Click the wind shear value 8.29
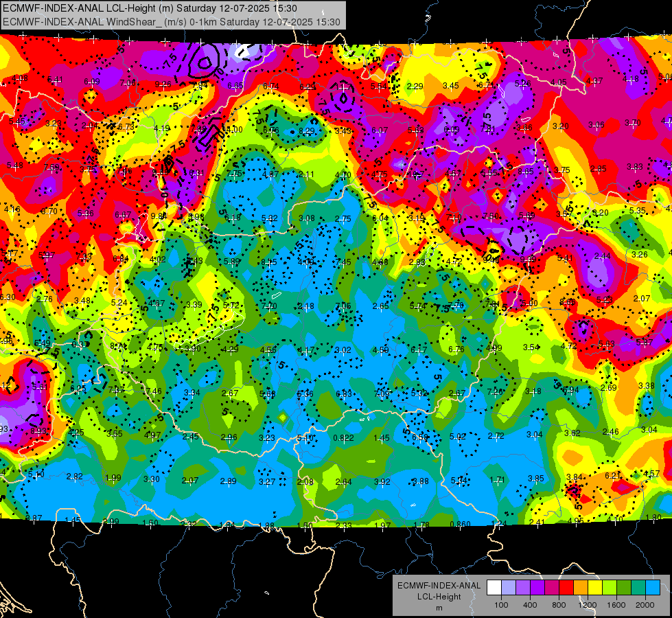This screenshot has height=618, width=672. (306, 130)
